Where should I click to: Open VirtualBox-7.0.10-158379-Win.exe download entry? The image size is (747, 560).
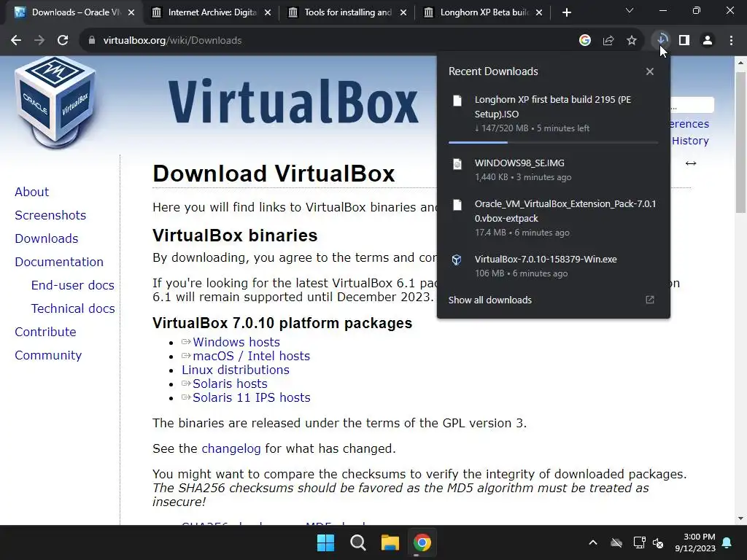pyautogui.click(x=553, y=265)
